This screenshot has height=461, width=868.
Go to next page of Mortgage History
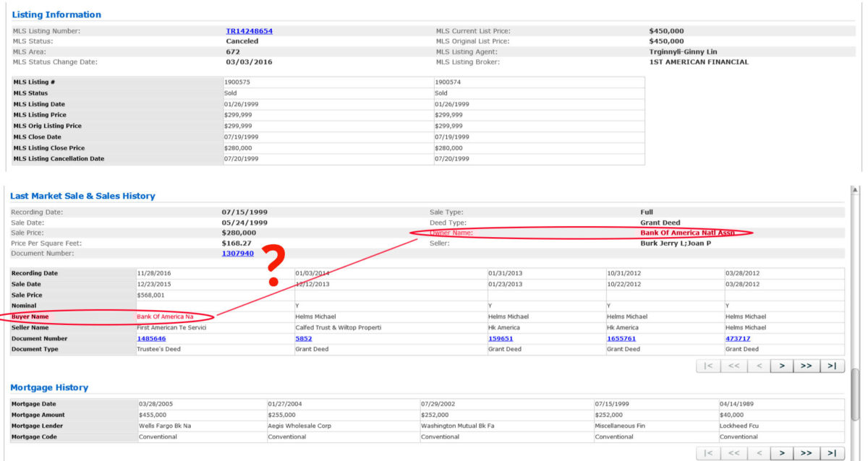(x=782, y=453)
